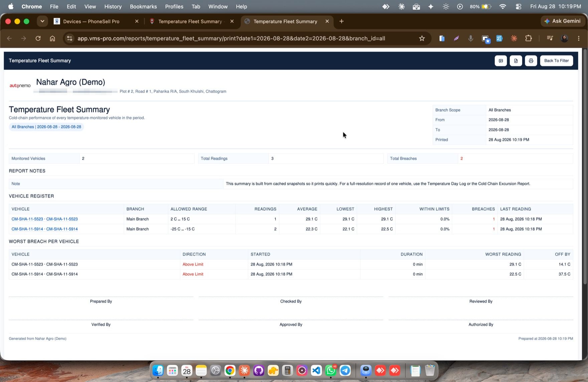Click the battery 80% indicator
Screen dimensions: 588x382
[480, 6]
